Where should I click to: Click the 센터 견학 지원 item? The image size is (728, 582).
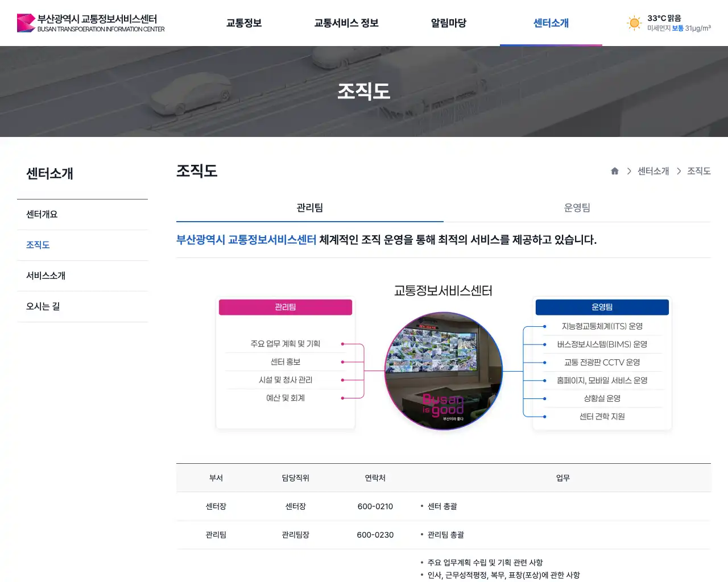pyautogui.click(x=602, y=417)
